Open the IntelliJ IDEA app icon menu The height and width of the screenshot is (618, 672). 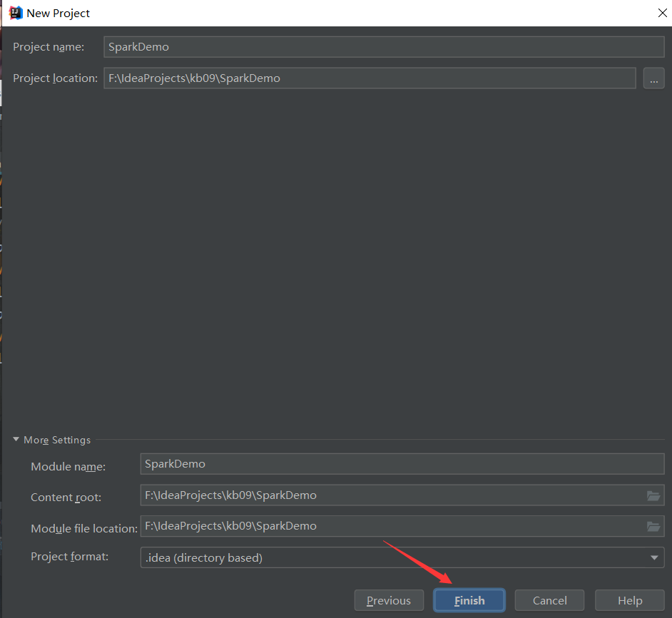[15, 12]
